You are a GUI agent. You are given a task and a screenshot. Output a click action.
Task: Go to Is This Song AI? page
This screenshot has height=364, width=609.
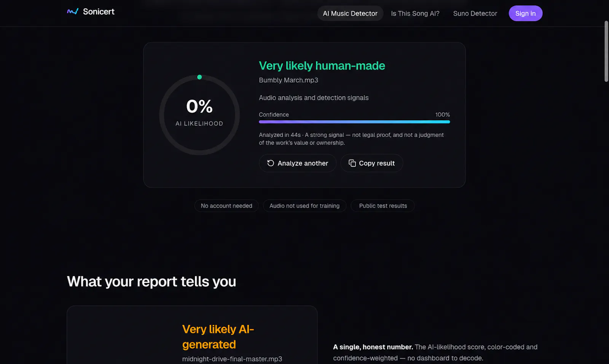pos(415,13)
